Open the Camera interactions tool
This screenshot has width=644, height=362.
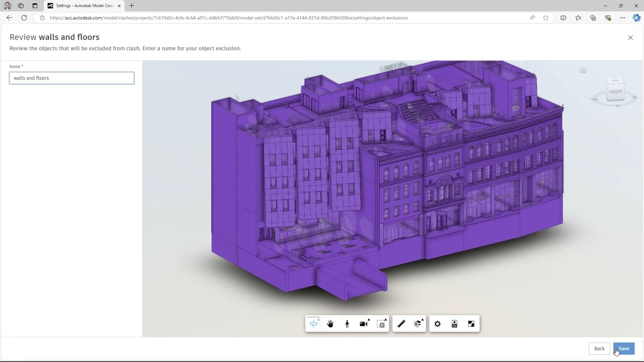tap(364, 324)
